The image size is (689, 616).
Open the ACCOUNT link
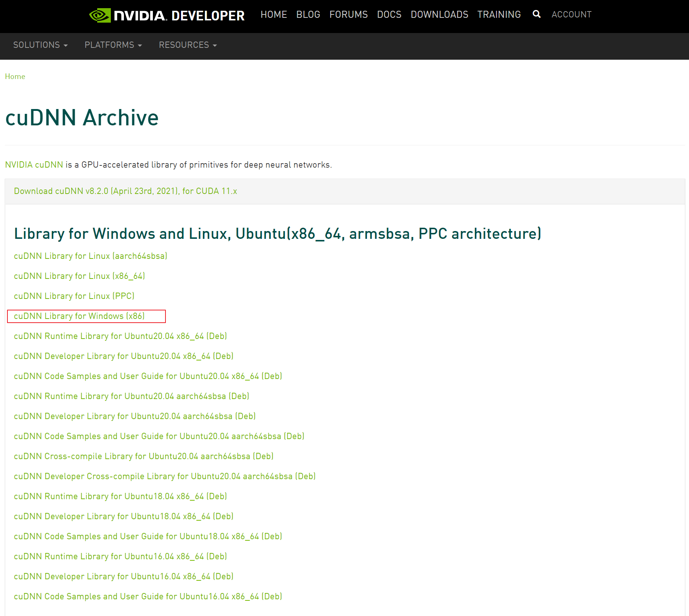pos(571,14)
